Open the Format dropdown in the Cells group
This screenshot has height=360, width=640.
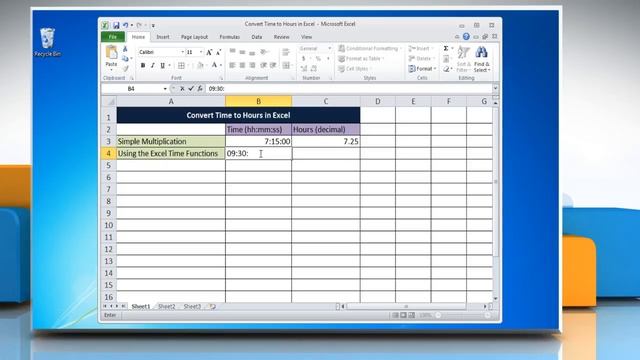click(x=422, y=69)
